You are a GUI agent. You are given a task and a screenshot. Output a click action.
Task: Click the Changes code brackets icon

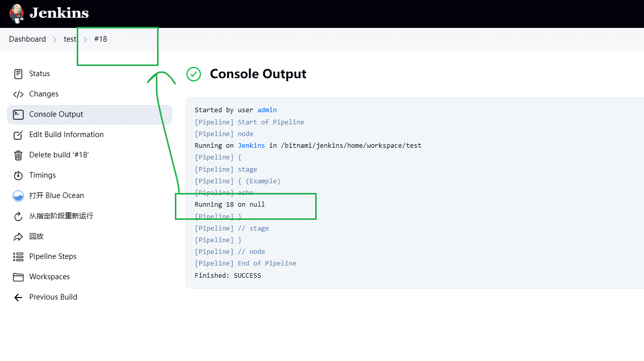click(x=18, y=94)
